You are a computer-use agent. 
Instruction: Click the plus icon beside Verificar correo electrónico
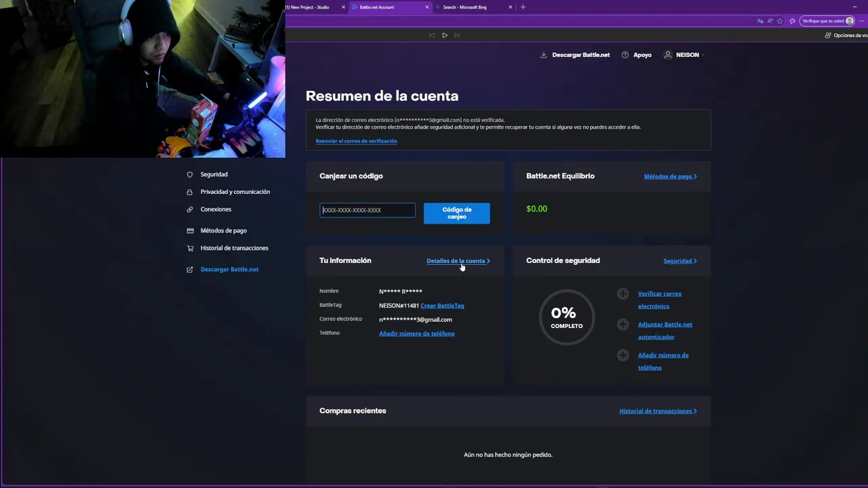623,293
